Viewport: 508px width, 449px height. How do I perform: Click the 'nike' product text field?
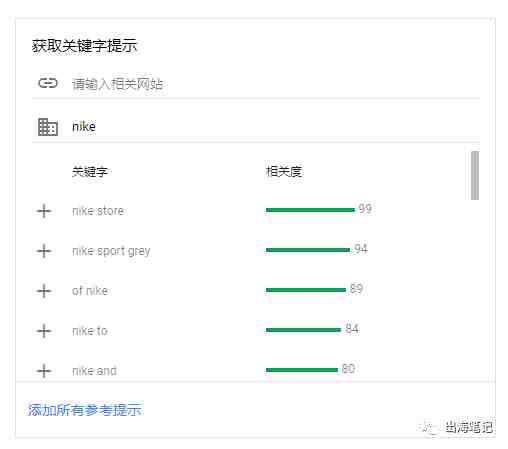pyautogui.click(x=275, y=127)
